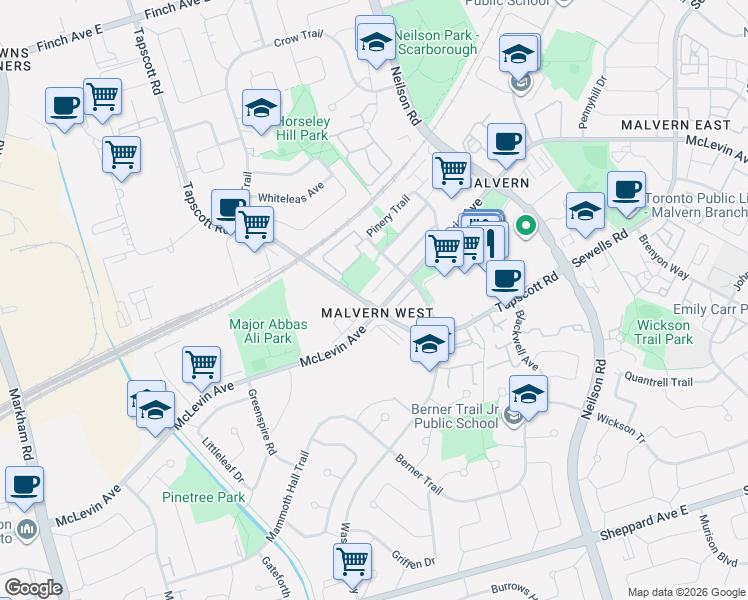
Task: Select the 'Sheppard Ave E' street label
Action: point(644,523)
